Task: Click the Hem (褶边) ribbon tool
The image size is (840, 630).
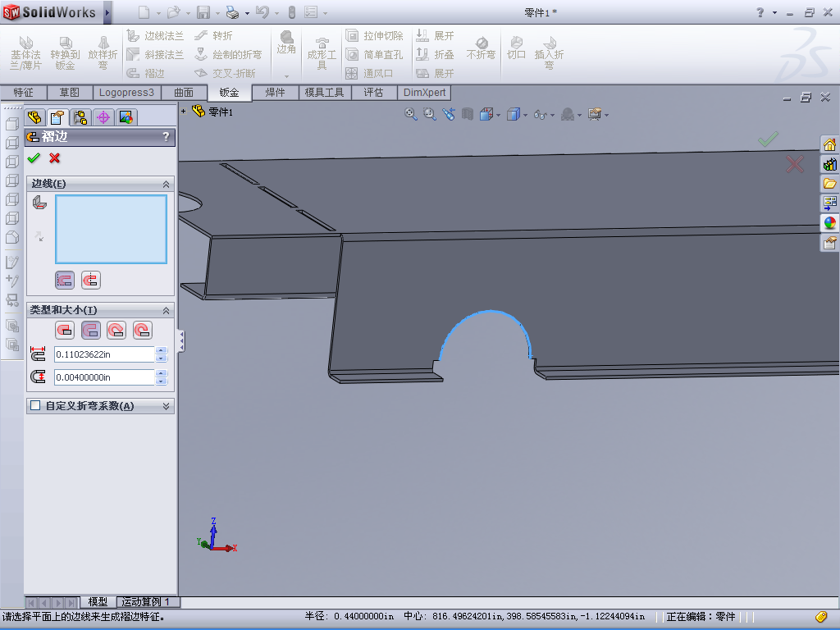Action: (146, 73)
